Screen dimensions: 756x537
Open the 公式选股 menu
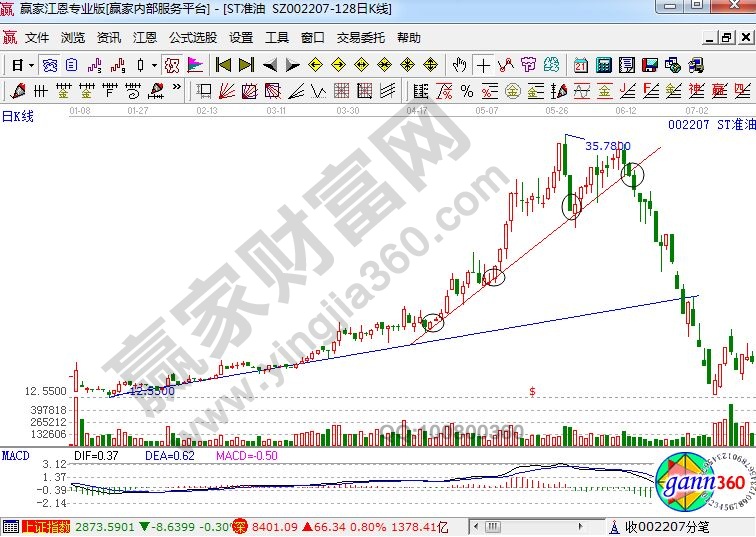pyautogui.click(x=192, y=38)
